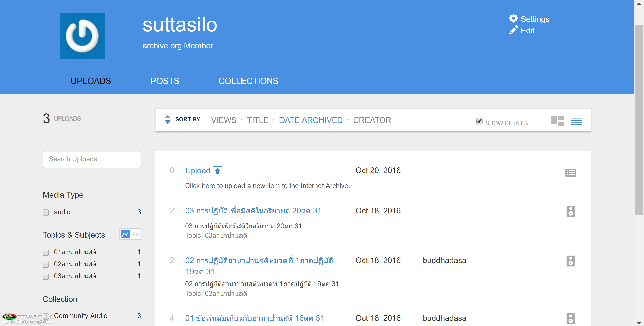
Task: Click the Upload link
Action: point(197,171)
